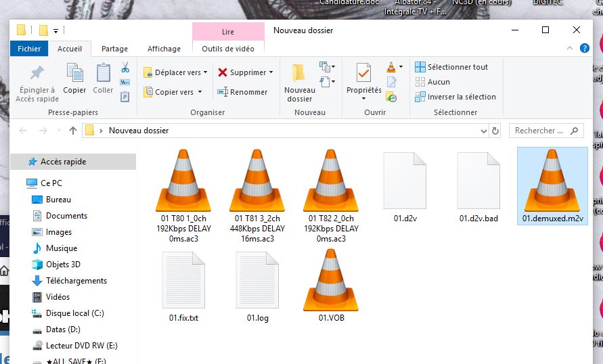Image resolution: width=603 pixels, height=364 pixels.
Task: Expand address bar history dropdown
Action: tap(484, 131)
